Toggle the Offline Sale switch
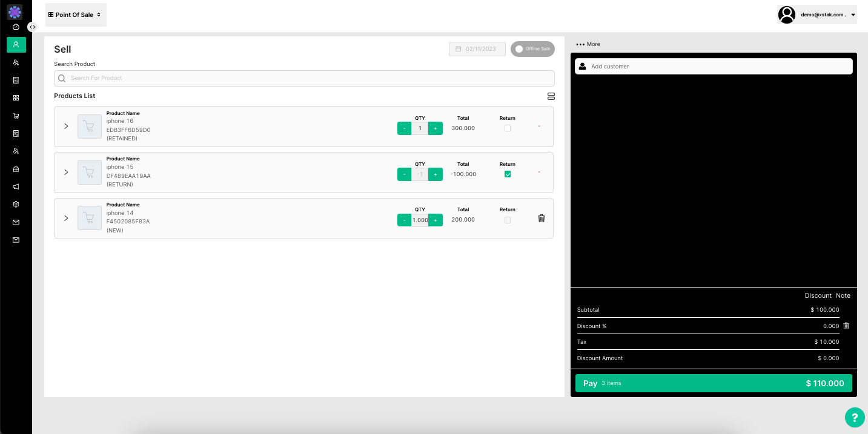Image resolution: width=868 pixels, height=434 pixels. tap(532, 49)
